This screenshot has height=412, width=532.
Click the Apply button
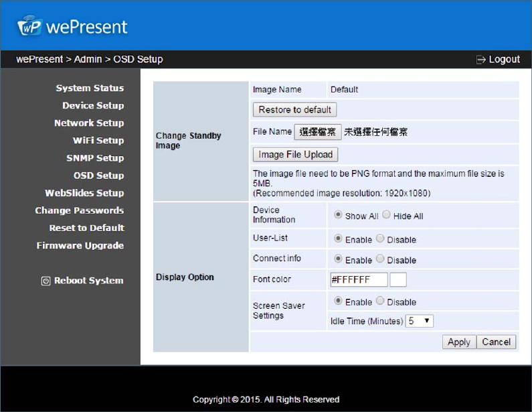pos(459,342)
